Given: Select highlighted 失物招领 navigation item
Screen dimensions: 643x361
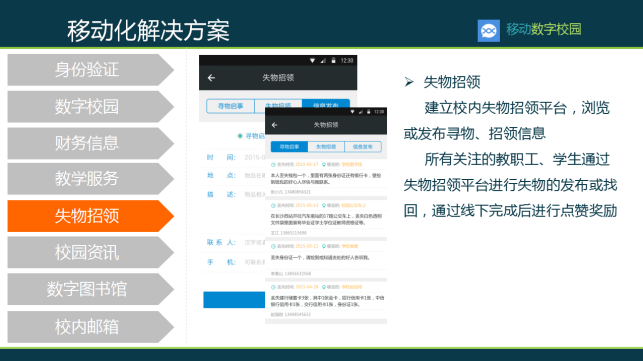Looking at the screenshot, I should tap(91, 216).
